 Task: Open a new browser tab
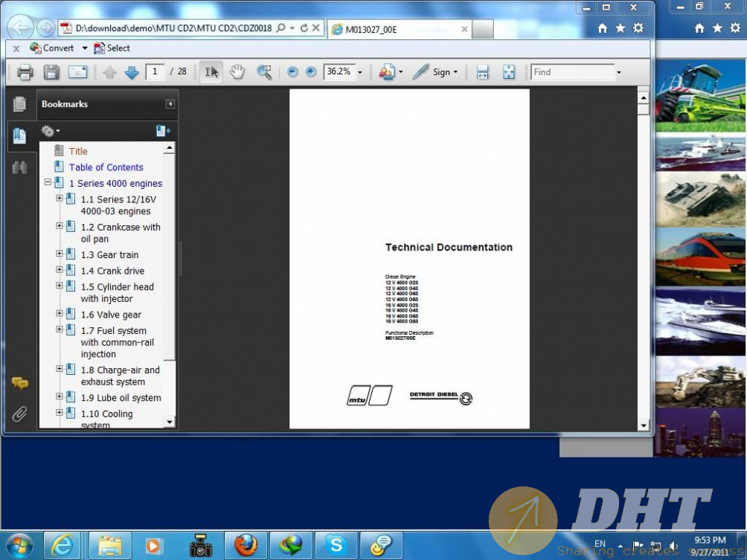click(x=483, y=29)
